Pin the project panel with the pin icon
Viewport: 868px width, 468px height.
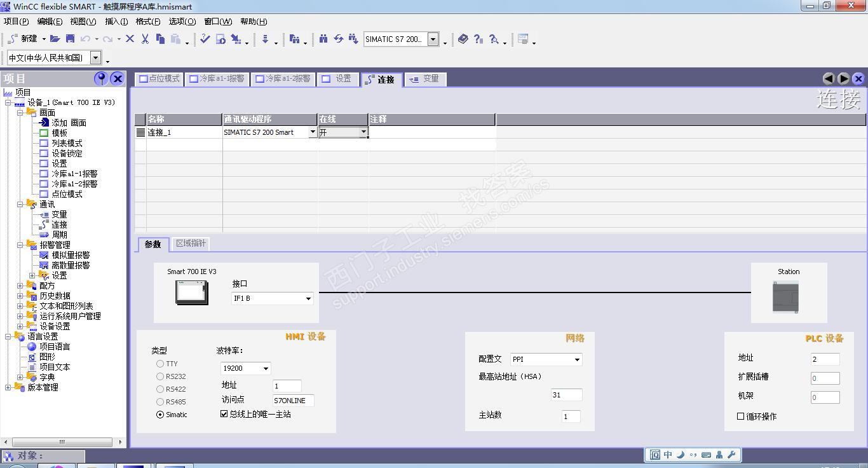pyautogui.click(x=100, y=78)
